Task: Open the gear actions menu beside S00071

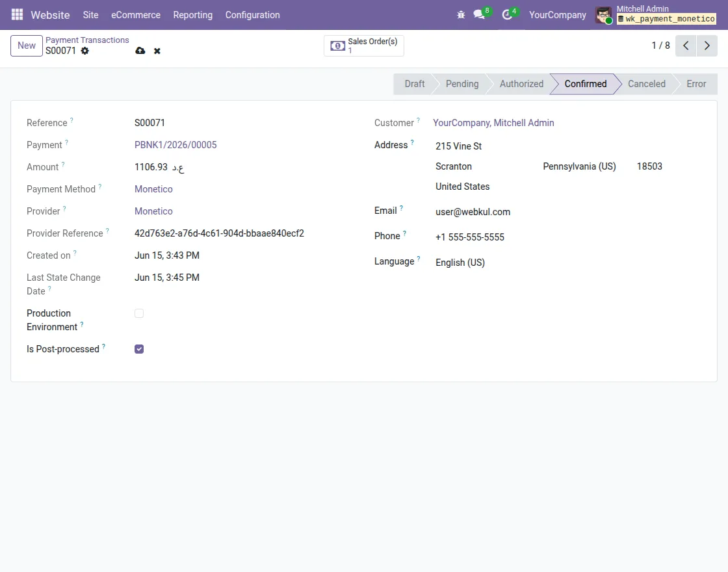Action: (85, 51)
